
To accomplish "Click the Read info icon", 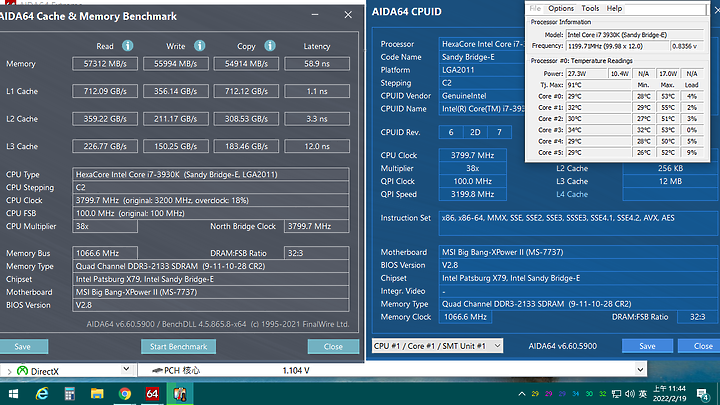I will [128, 45].
